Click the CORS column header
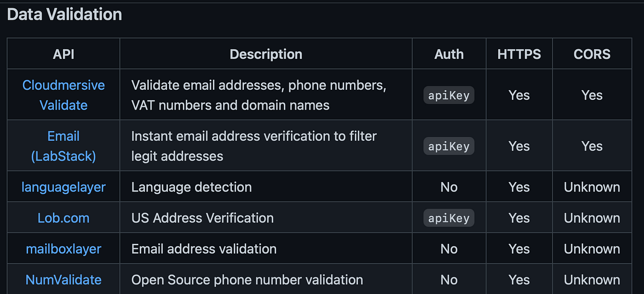This screenshot has height=294, width=644. (592, 54)
